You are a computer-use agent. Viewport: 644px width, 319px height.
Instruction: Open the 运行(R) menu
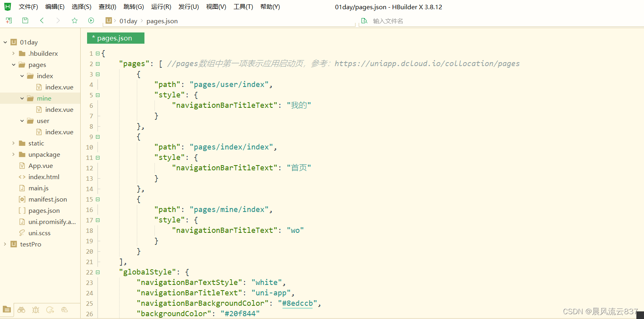coord(161,7)
